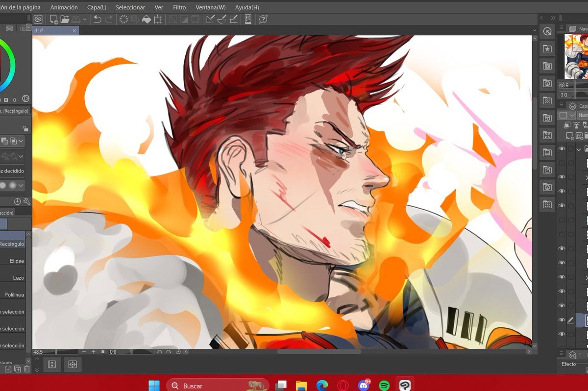Screen dimensions: 588x391
Task: Click the Redo arrow in the toolbar
Action: click(109, 19)
